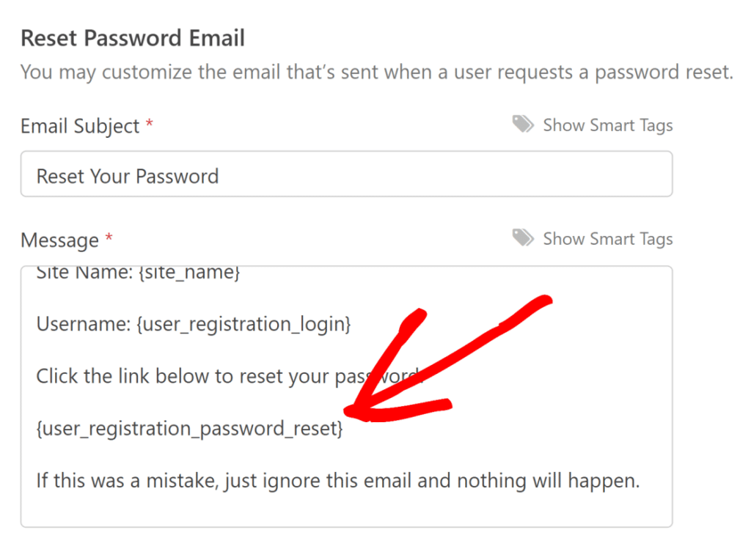Click the line starting with 'Click the link below'
751x560 pixels.
point(183,376)
